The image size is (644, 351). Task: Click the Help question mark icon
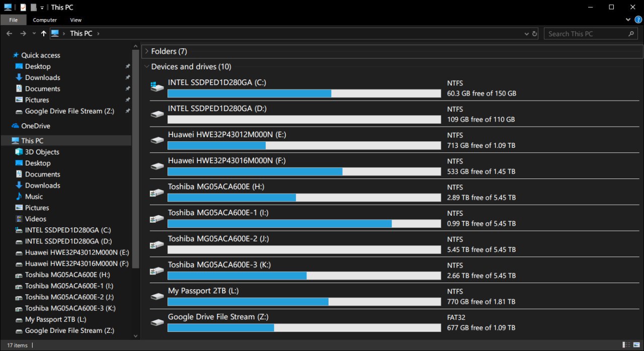click(638, 20)
